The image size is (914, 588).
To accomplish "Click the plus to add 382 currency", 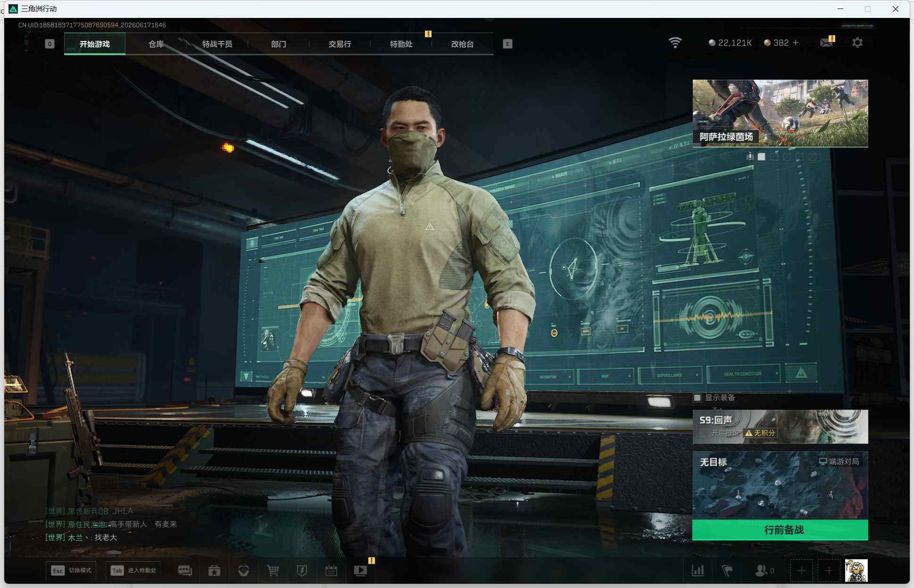I will coord(796,42).
